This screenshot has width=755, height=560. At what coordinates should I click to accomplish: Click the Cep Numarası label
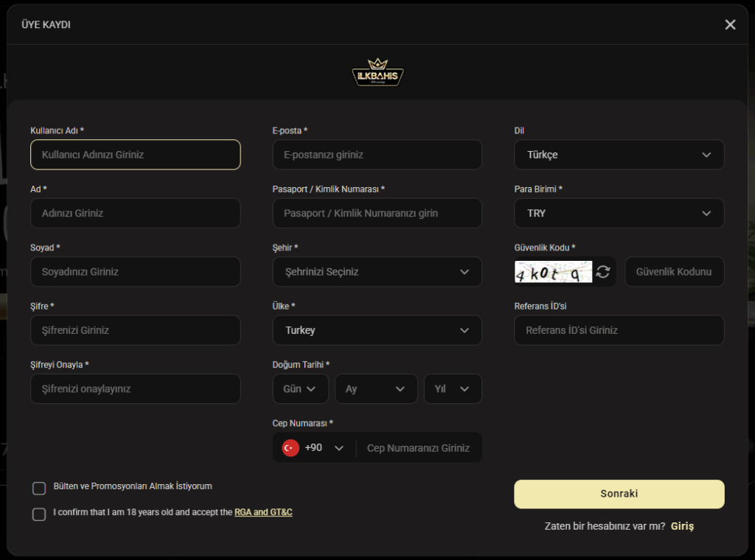coord(303,424)
